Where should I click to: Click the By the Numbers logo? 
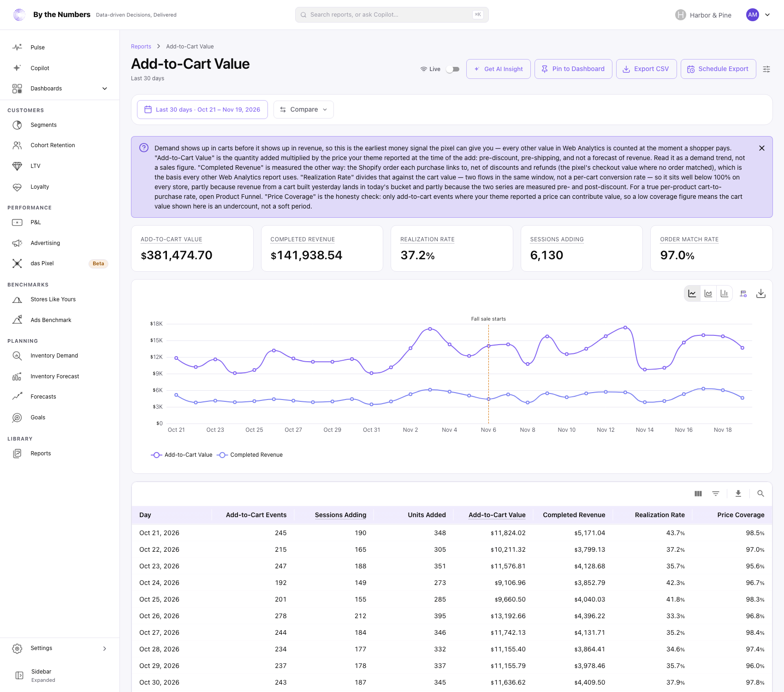point(19,15)
